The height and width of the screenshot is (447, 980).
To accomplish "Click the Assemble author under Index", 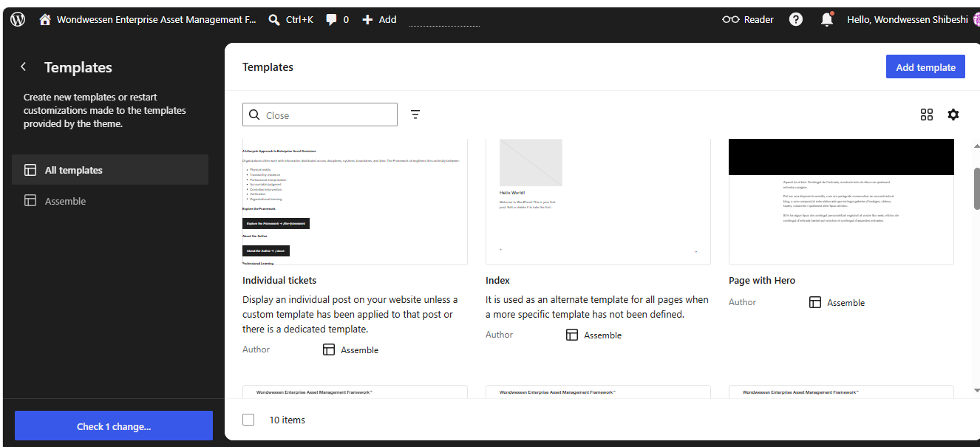I will 602,335.
